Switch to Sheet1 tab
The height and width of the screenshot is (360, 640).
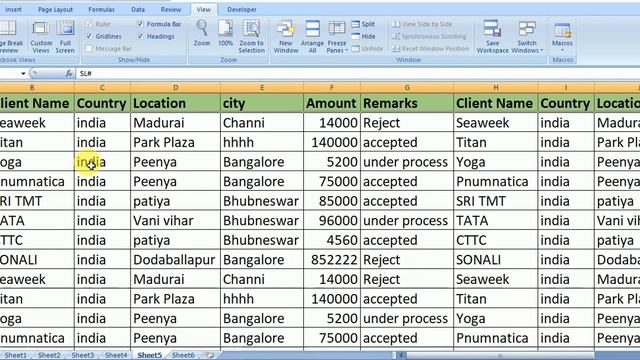coord(16,355)
